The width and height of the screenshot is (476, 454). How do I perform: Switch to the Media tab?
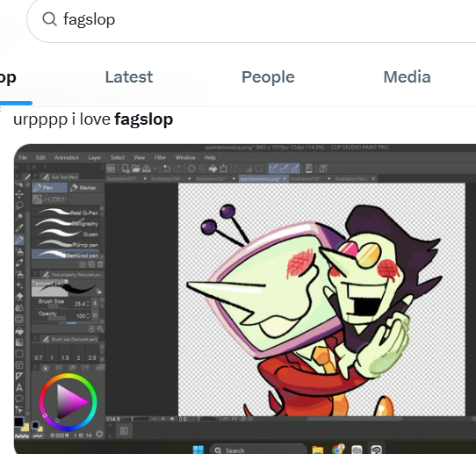tap(407, 77)
